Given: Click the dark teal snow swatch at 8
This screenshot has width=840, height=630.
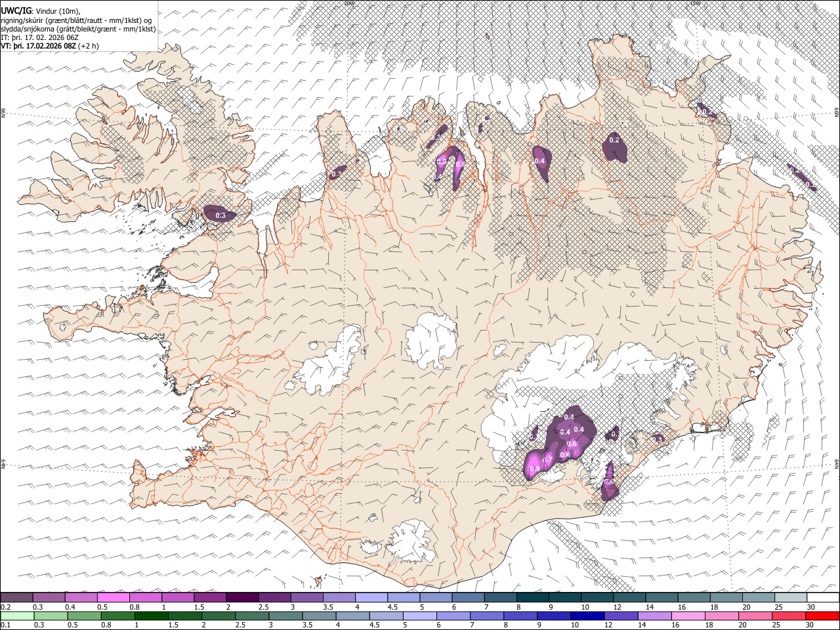Looking at the screenshot, I should pos(532,598).
